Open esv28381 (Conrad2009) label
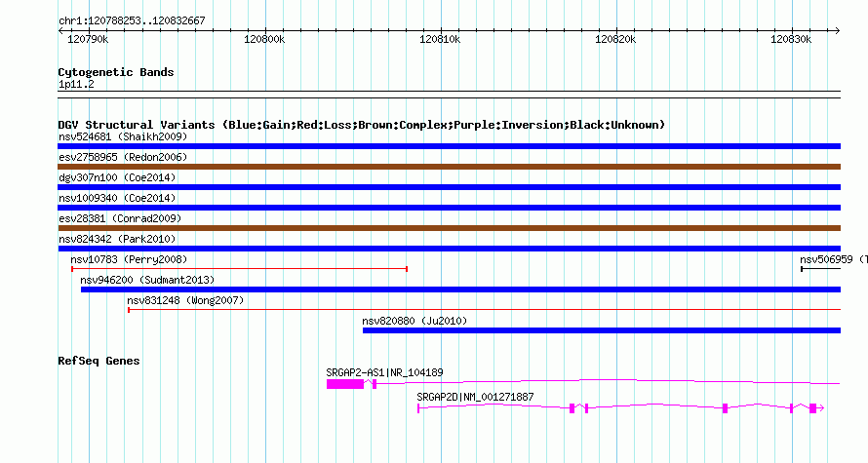This screenshot has width=868, height=463. pyautogui.click(x=120, y=218)
